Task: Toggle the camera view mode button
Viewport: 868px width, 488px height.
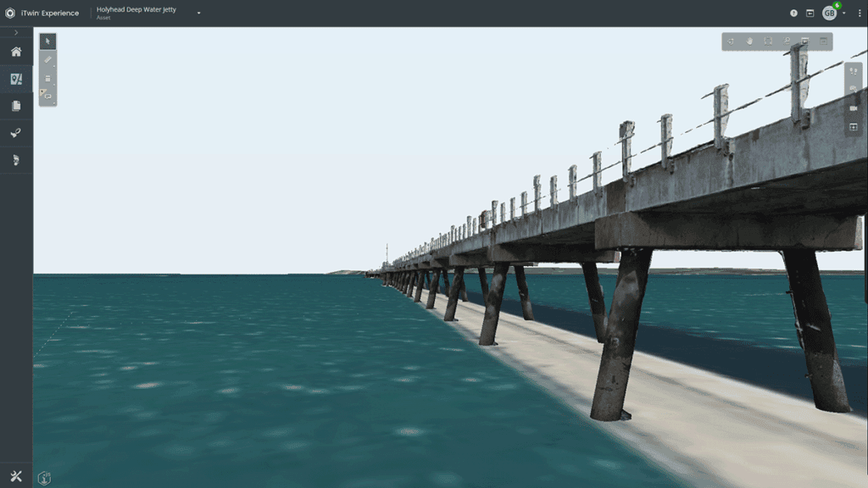Action: [854, 108]
